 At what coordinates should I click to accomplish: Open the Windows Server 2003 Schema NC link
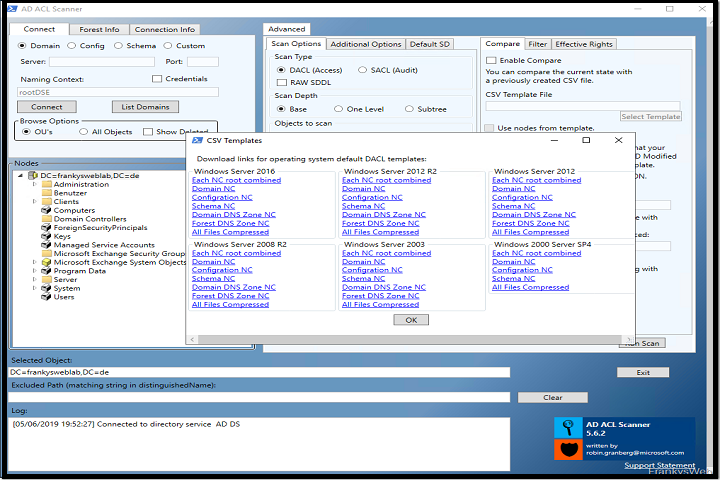tap(364, 279)
